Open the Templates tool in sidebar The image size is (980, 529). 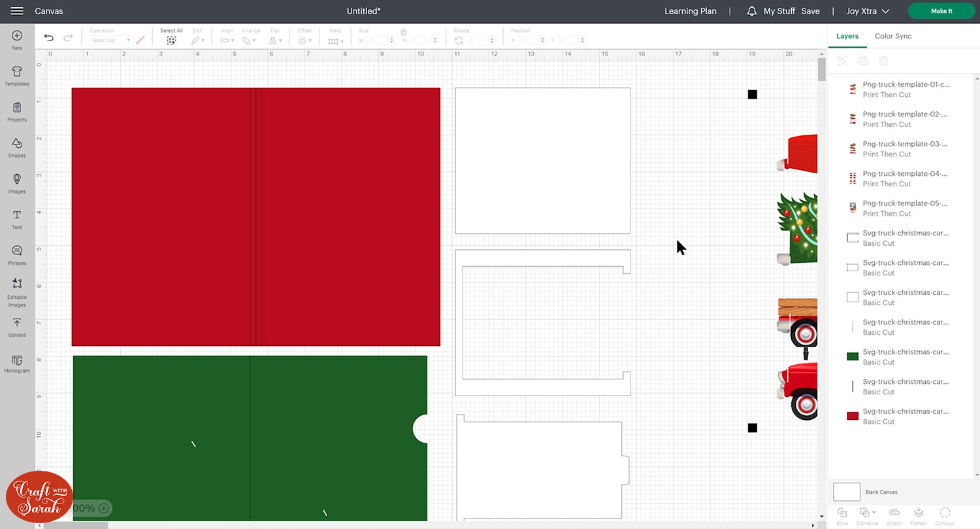(17, 76)
